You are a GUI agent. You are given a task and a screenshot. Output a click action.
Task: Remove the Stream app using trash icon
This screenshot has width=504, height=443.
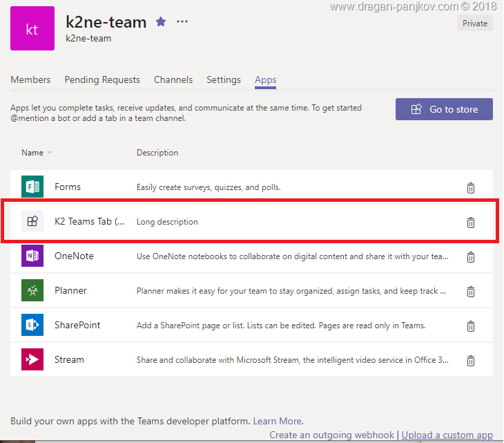pos(471,361)
